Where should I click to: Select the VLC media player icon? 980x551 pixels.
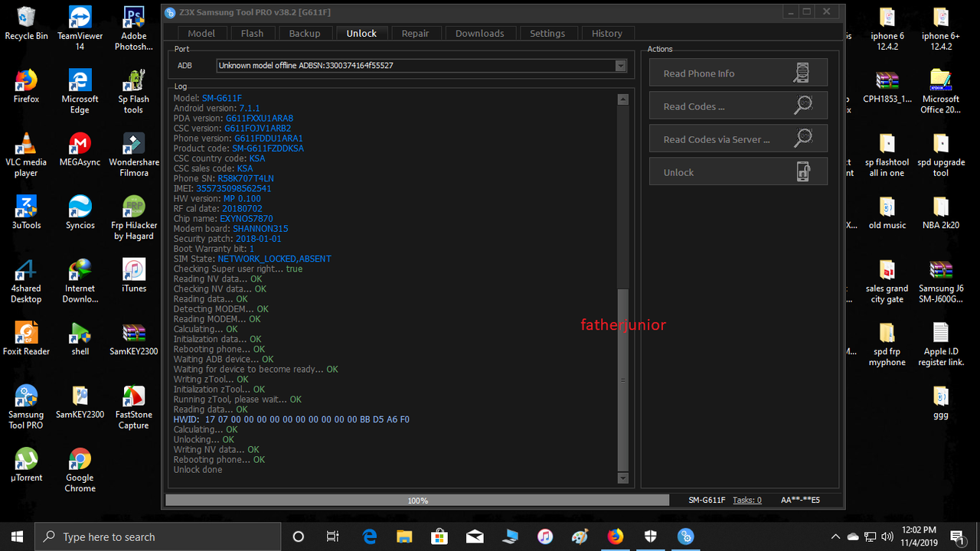(26, 155)
